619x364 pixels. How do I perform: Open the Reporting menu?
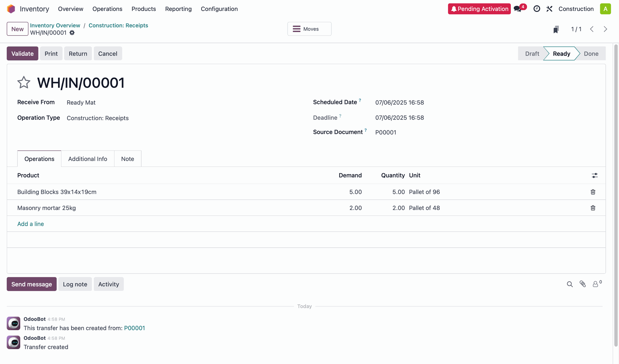pos(178,9)
